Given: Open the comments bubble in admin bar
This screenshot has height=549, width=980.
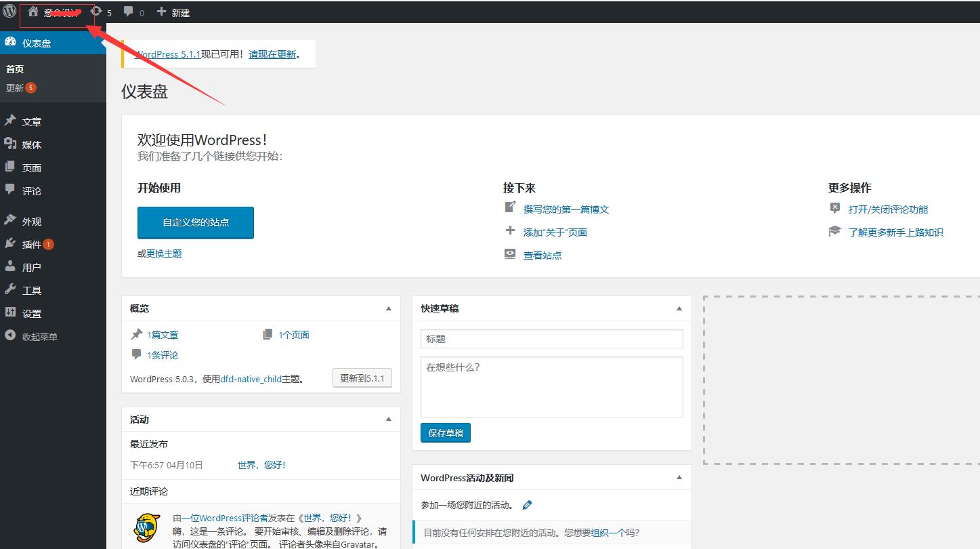Looking at the screenshot, I should pyautogui.click(x=134, y=12).
